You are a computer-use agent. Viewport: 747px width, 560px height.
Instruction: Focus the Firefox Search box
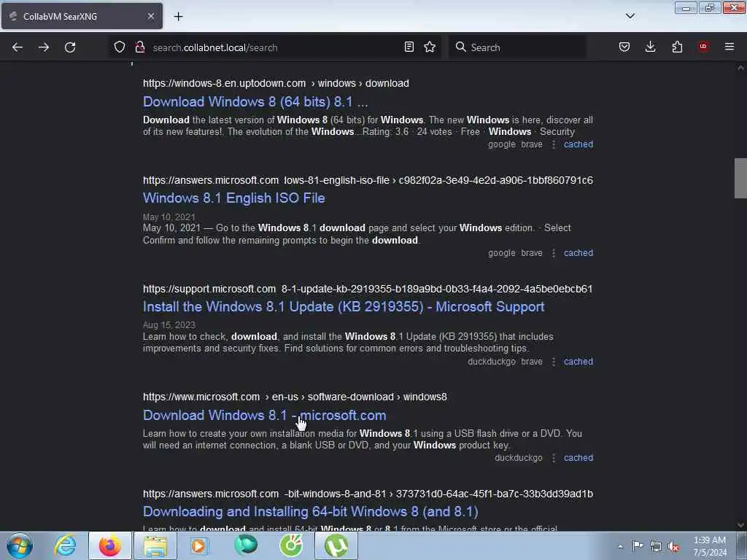click(x=517, y=47)
